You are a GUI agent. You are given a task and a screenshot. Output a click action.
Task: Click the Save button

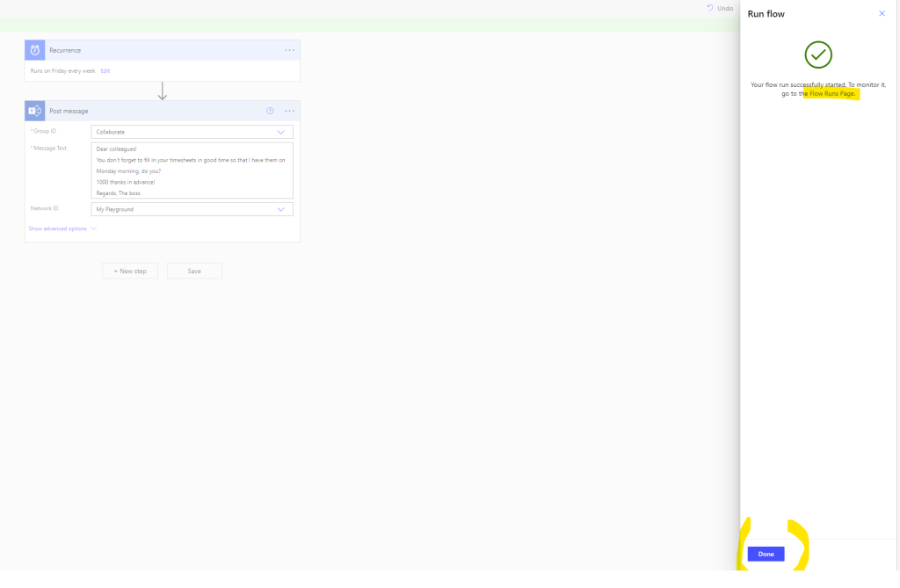[194, 271]
